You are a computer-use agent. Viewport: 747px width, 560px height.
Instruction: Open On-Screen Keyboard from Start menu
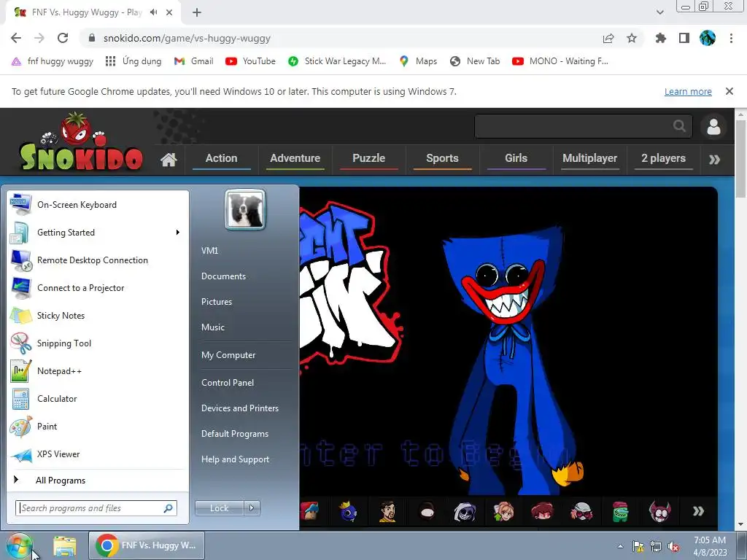[x=98, y=205]
